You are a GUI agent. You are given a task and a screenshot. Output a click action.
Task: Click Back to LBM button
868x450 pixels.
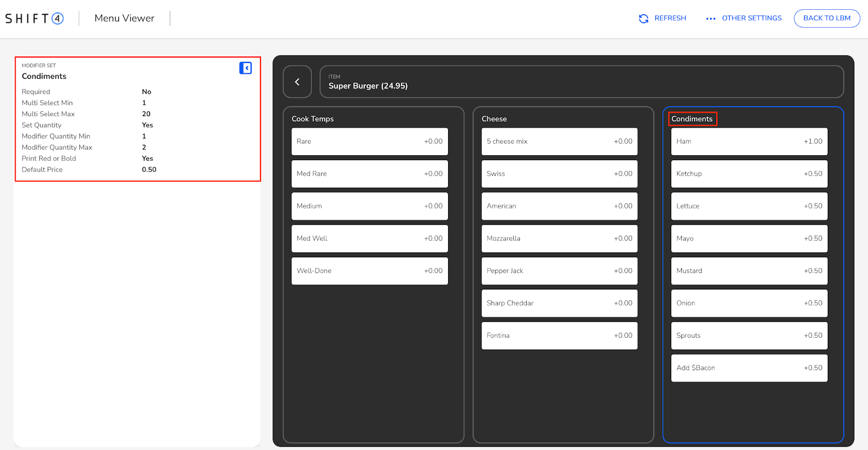[826, 18]
